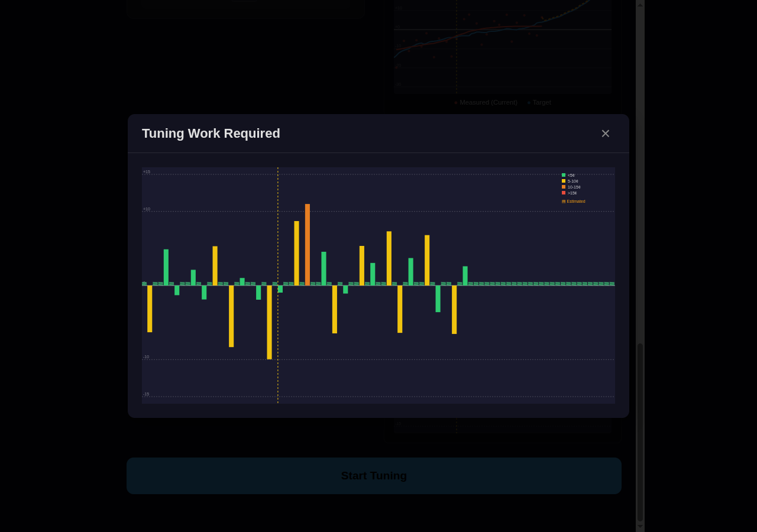Viewport: 757px width, 532px height.
Task: Click the yellow 5-10¢ color square
Action: [x=563, y=181]
